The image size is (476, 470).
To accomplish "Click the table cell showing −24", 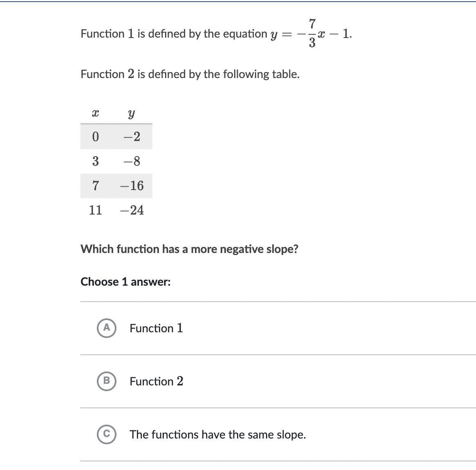I will point(132,210).
